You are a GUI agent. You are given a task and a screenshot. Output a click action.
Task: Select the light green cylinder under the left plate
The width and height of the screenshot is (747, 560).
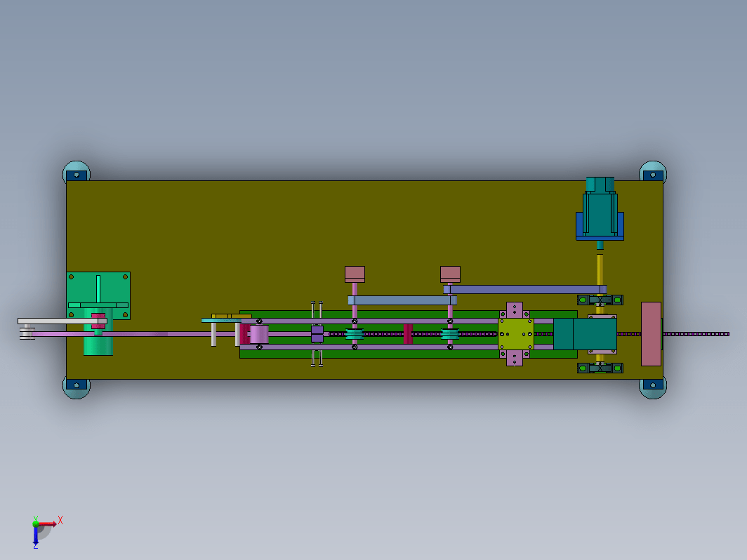[x=98, y=344]
